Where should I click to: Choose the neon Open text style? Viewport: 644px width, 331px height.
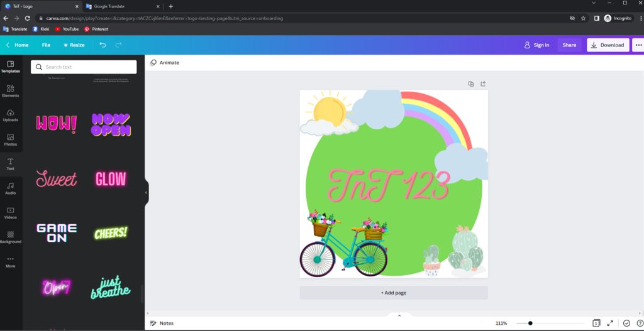pyautogui.click(x=56, y=287)
